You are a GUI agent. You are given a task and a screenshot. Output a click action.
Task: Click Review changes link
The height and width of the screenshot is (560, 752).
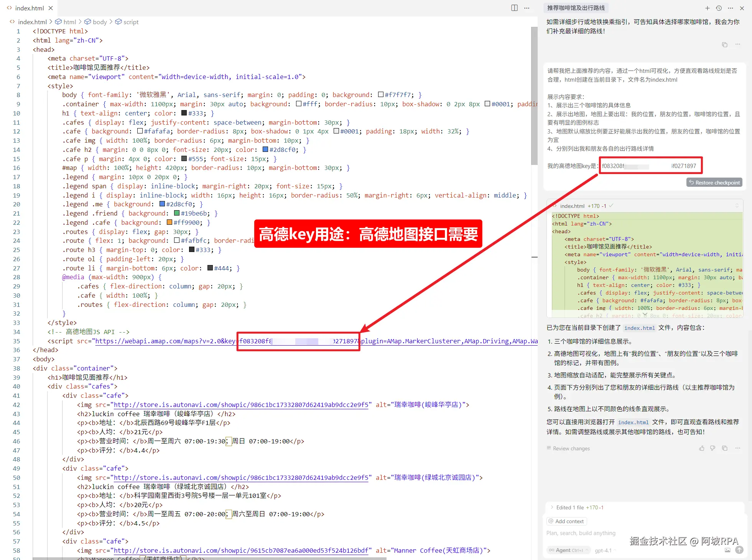571,448
